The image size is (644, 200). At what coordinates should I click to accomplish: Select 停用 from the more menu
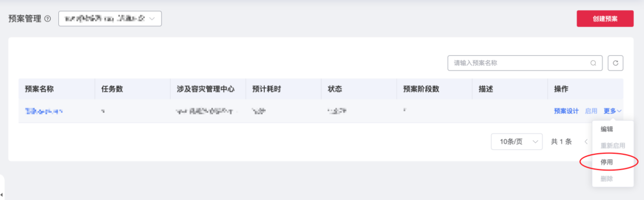click(x=607, y=162)
